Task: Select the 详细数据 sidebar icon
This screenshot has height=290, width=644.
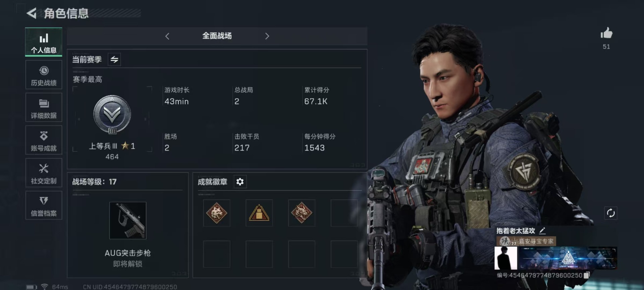Action: point(44,107)
